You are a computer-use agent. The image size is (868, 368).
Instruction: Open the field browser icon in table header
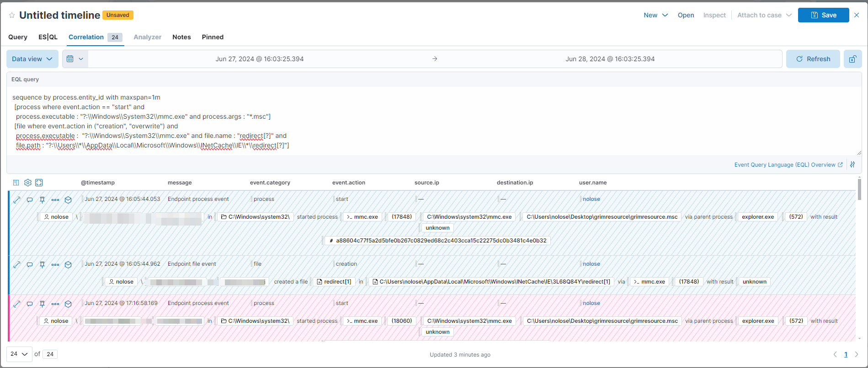pos(16,183)
